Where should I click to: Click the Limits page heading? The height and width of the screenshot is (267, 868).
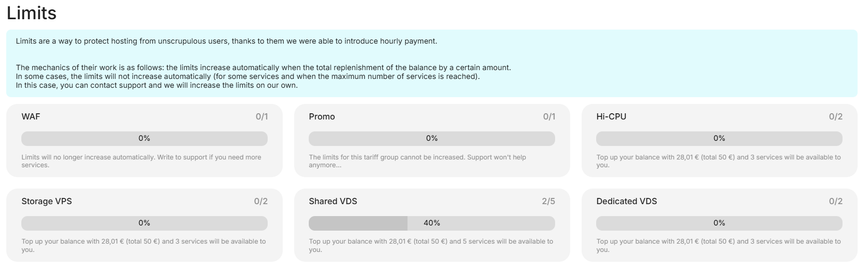pos(32,13)
